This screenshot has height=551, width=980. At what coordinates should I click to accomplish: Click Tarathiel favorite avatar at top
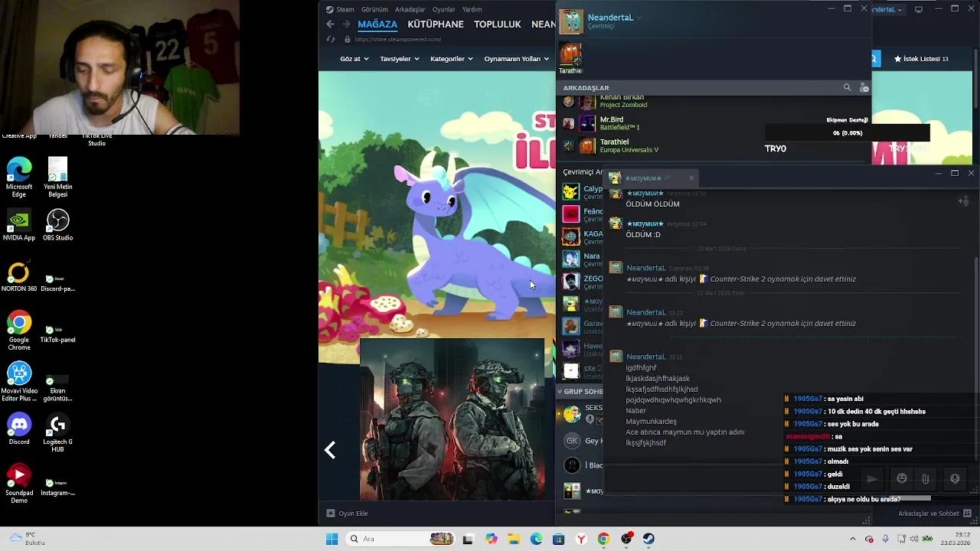[570, 55]
